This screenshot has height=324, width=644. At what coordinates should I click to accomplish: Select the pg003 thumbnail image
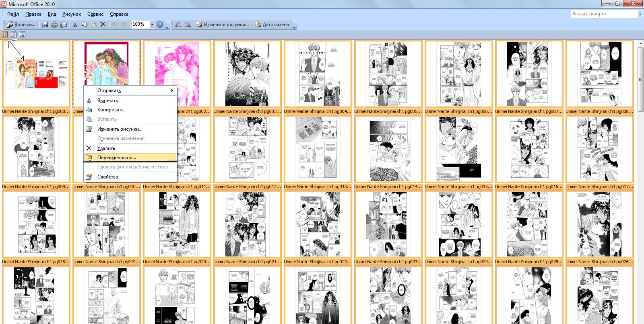[x=247, y=74]
